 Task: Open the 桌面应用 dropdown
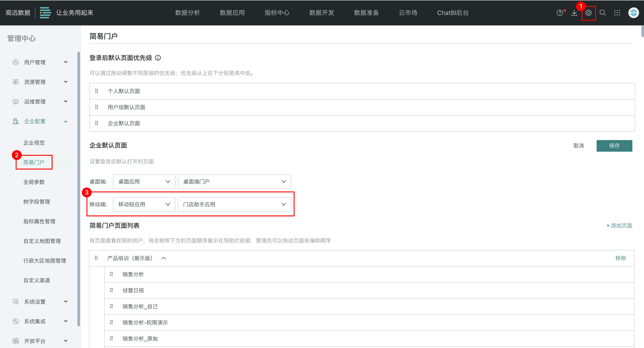click(x=144, y=182)
